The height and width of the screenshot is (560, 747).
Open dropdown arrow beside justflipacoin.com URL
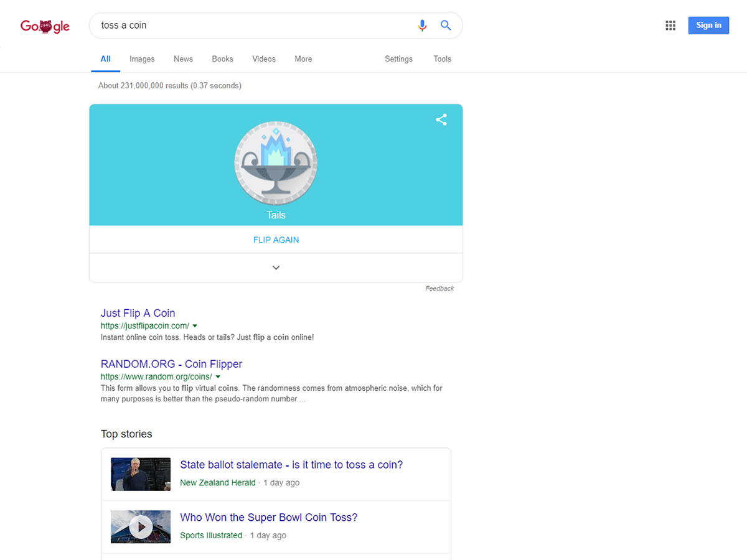[195, 326]
